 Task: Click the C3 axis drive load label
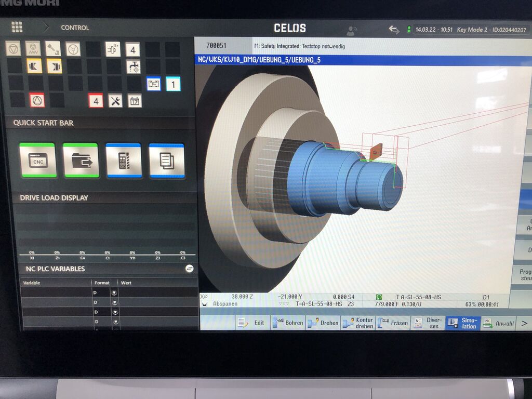183,258
